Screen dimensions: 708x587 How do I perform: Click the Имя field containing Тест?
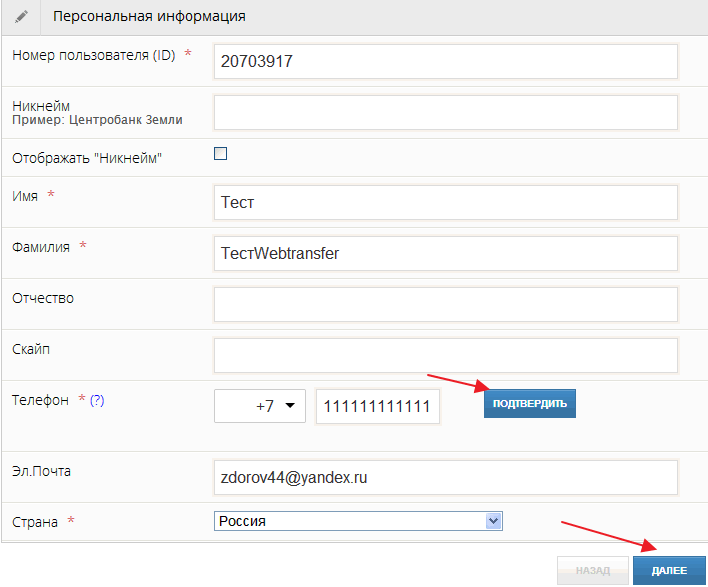[446, 202]
